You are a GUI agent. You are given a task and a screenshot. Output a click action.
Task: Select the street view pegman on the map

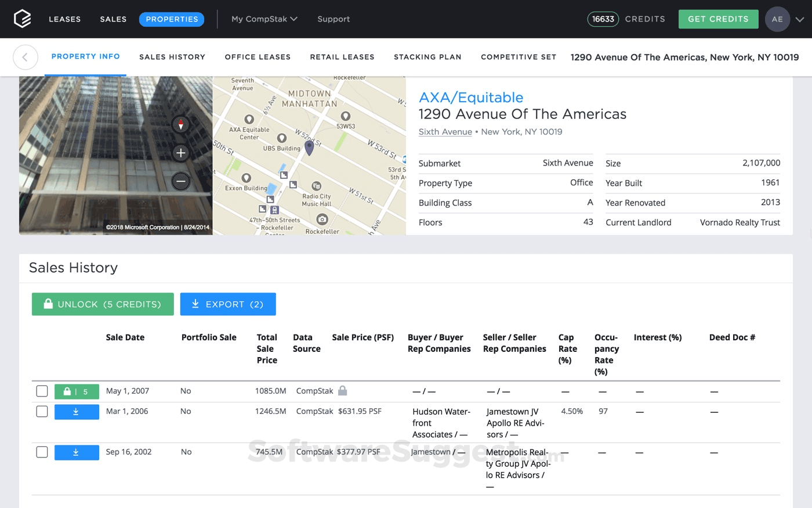click(180, 124)
